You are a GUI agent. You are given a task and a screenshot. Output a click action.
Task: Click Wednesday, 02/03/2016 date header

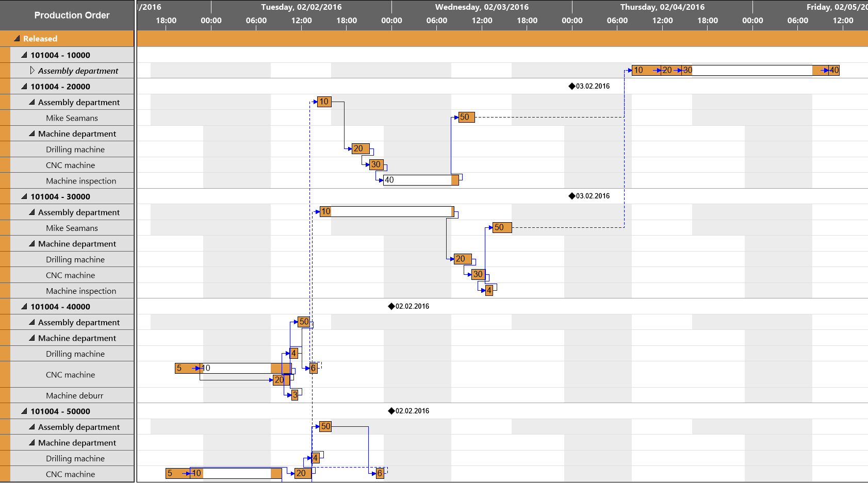(482, 7)
